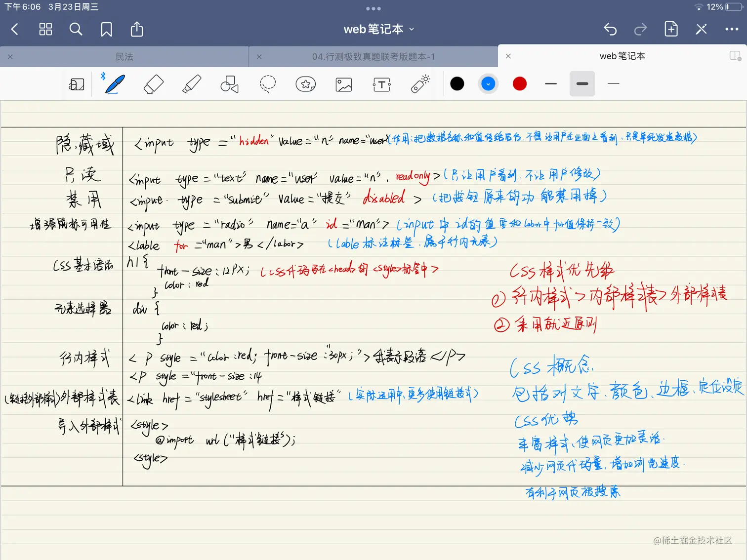Choose the red pen color
The image size is (747, 560).
tap(520, 84)
